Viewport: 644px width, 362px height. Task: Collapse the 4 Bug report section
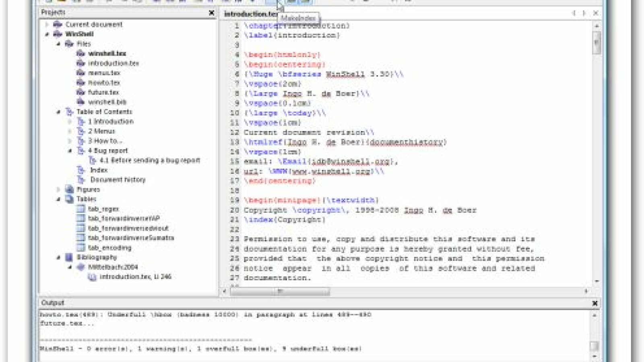tap(70, 151)
